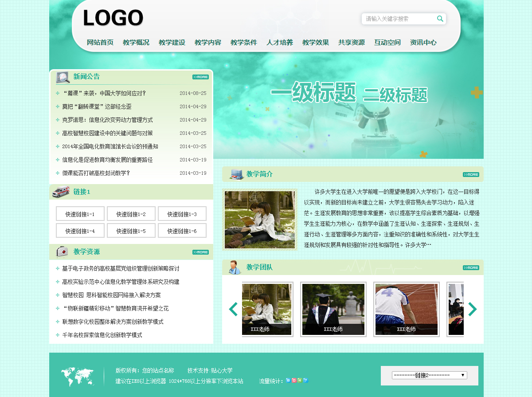The image size is (532, 397).
Task: Click the doctor icon beside 教学团队
Action: pyautogui.click(x=234, y=267)
